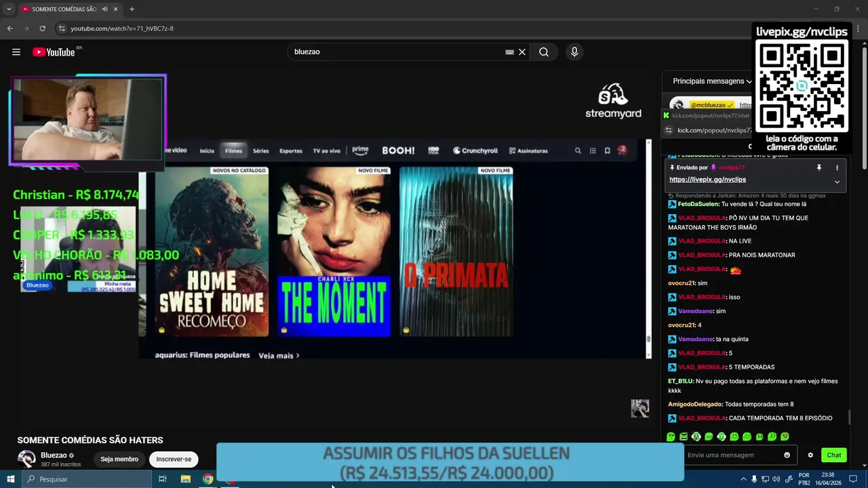Open the Windows Start menu

[x=11, y=479]
